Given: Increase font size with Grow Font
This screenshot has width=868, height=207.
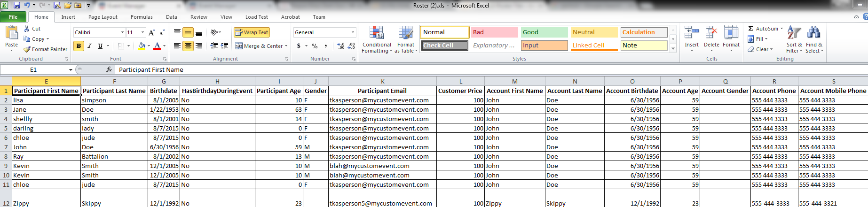Looking at the screenshot, I should click(151, 32).
